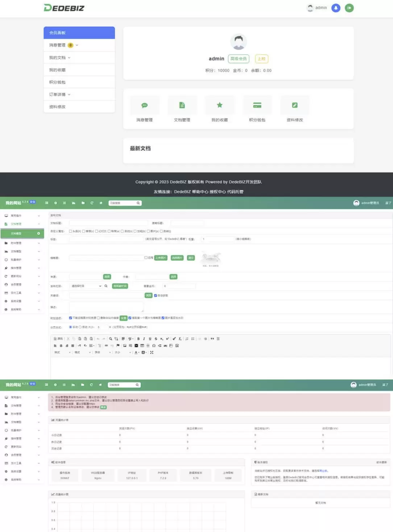393x532 pixels.
Task: Click the admin avatar in member page header
Action: 310,8
